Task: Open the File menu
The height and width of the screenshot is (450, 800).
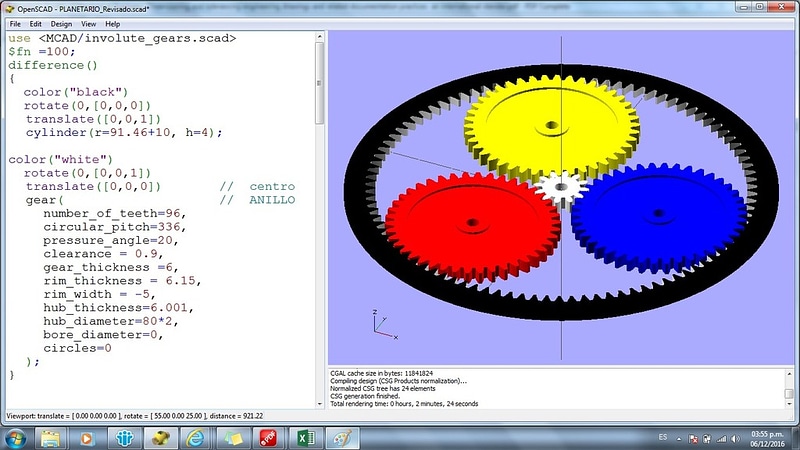Action: pyautogui.click(x=15, y=24)
